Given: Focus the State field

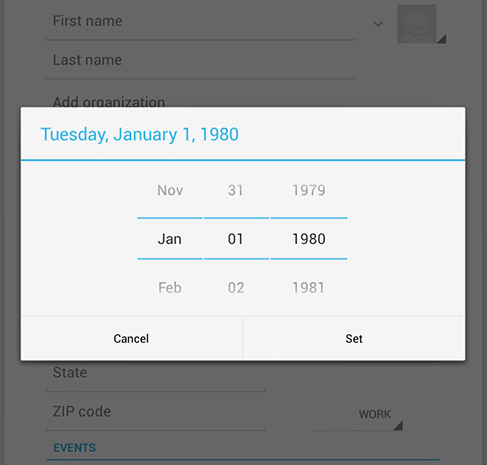Looking at the screenshot, I should [156, 376].
